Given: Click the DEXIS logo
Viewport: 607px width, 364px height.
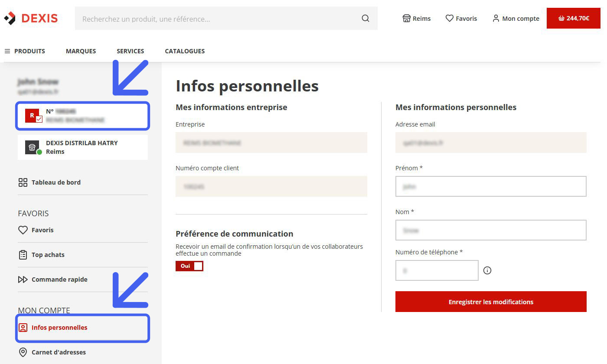Looking at the screenshot, I should [x=31, y=18].
